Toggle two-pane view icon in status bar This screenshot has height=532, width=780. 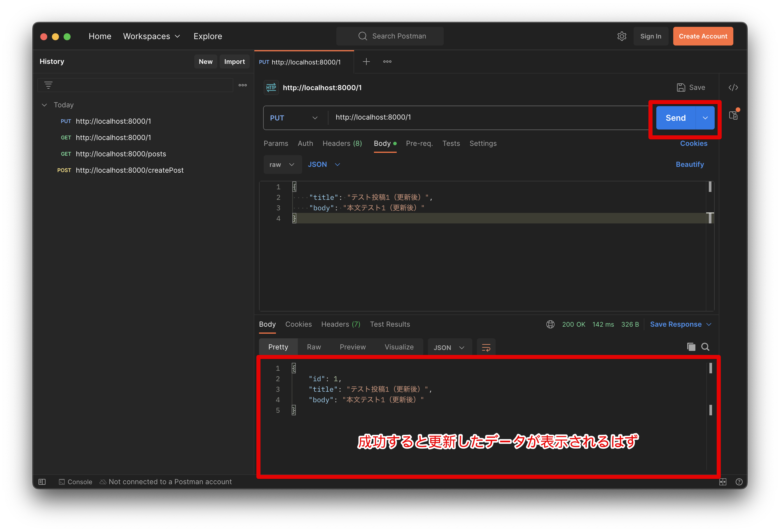723,482
